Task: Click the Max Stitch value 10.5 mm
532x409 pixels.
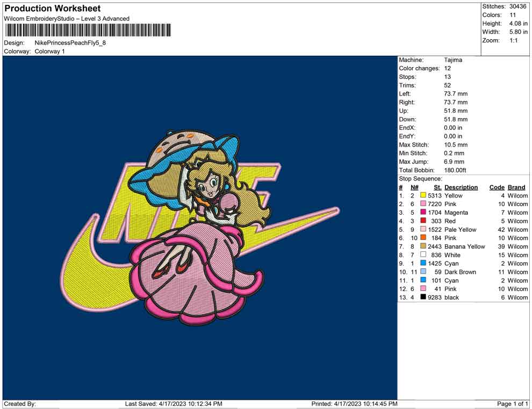Action: 456,145
